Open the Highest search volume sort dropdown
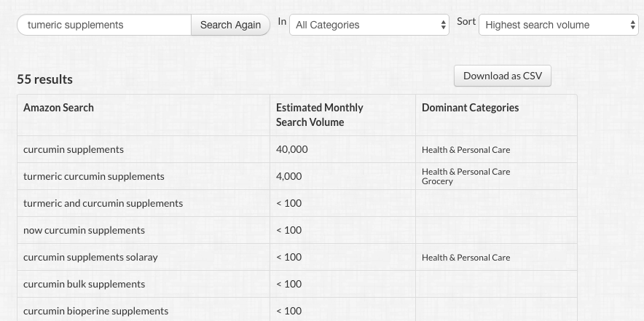This screenshot has width=644, height=321. pyautogui.click(x=559, y=25)
